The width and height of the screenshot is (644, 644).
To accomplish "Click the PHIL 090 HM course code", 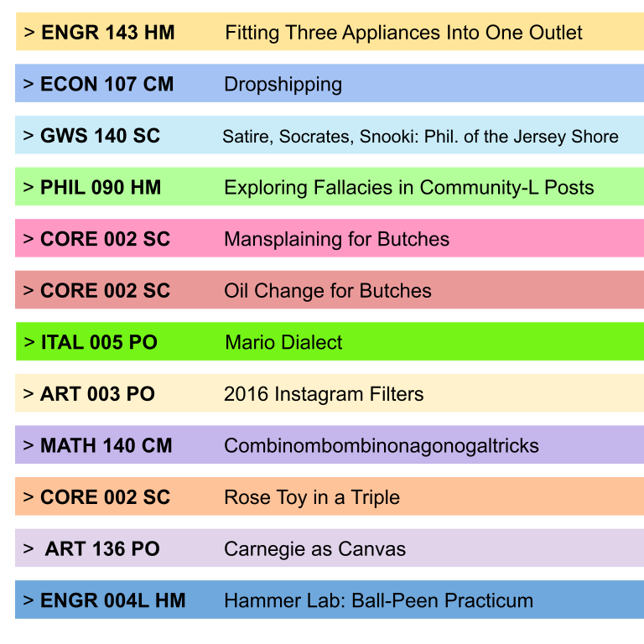I will (101, 187).
